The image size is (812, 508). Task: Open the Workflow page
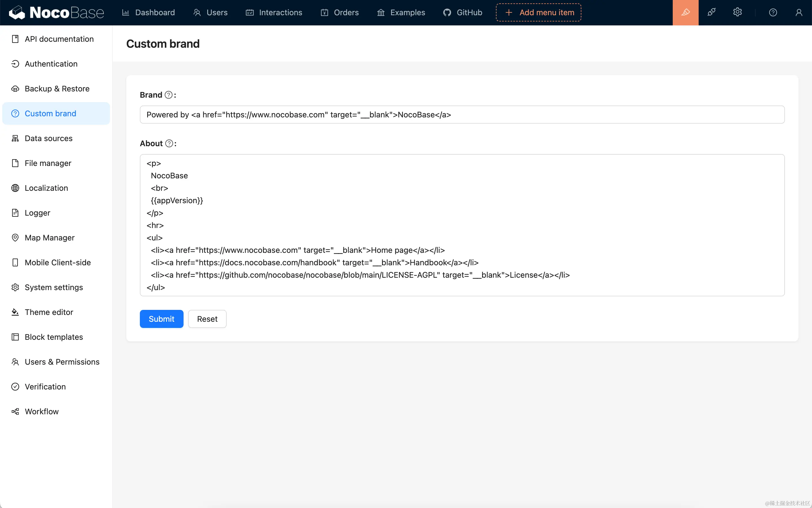click(x=56, y=411)
